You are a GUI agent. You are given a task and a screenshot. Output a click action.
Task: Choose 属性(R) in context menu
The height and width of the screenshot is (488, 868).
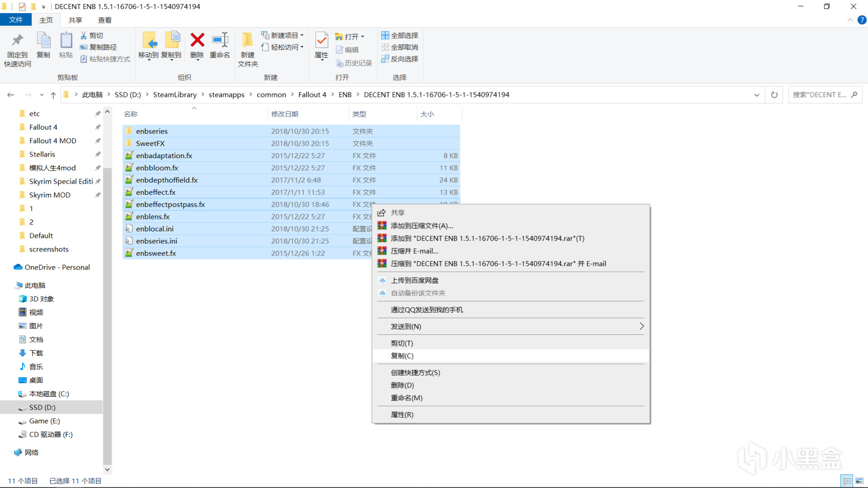click(x=511, y=414)
